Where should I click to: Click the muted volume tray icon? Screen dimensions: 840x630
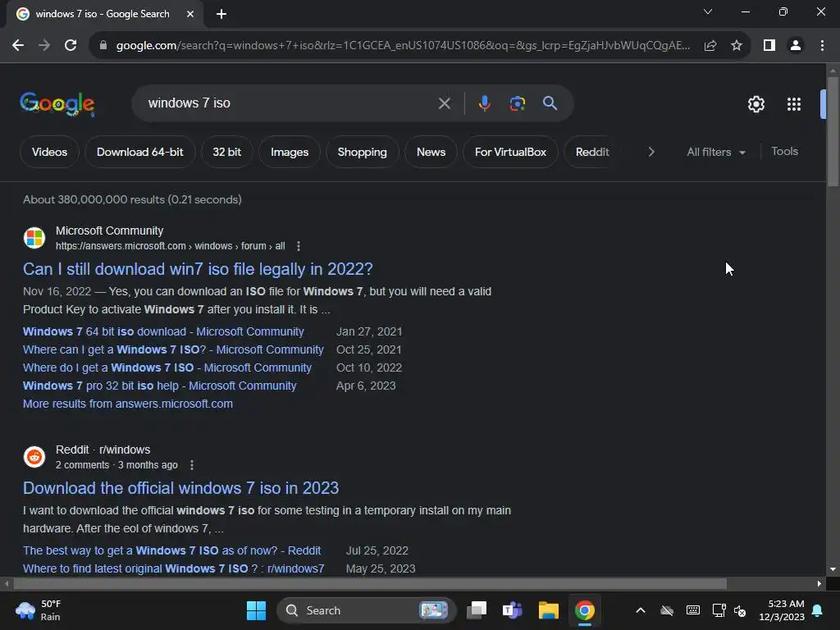pyautogui.click(x=740, y=610)
